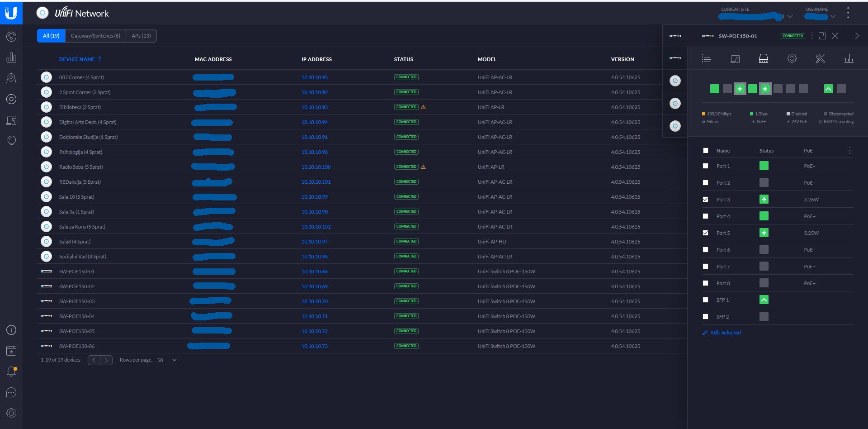Tick the Port 2 checkbox
868x429 pixels.
click(706, 183)
